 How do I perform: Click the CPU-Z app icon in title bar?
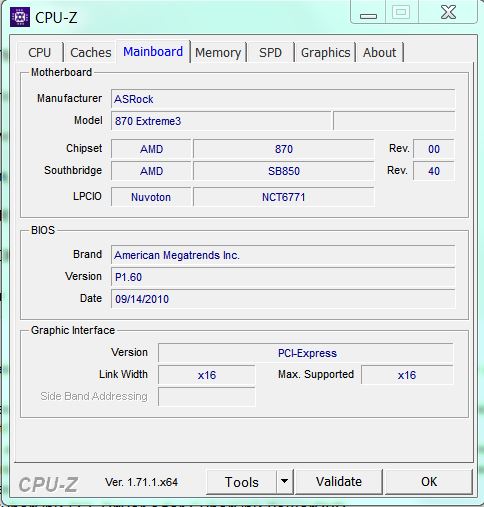[x=20, y=17]
